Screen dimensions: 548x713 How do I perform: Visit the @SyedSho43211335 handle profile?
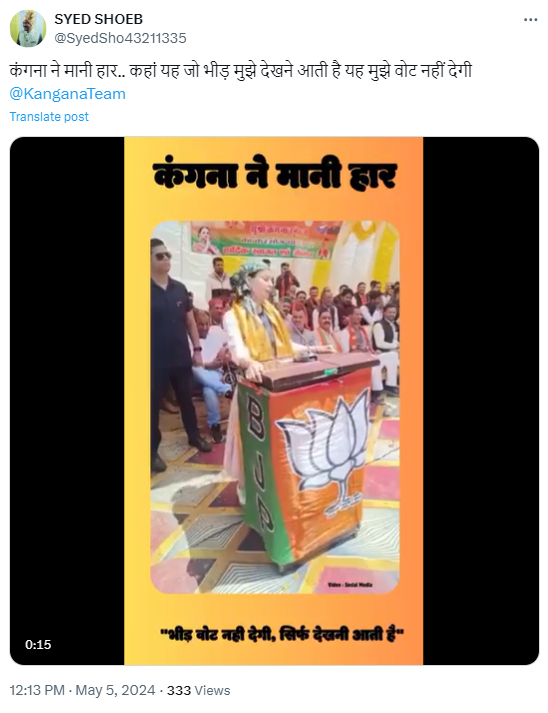pos(121,38)
